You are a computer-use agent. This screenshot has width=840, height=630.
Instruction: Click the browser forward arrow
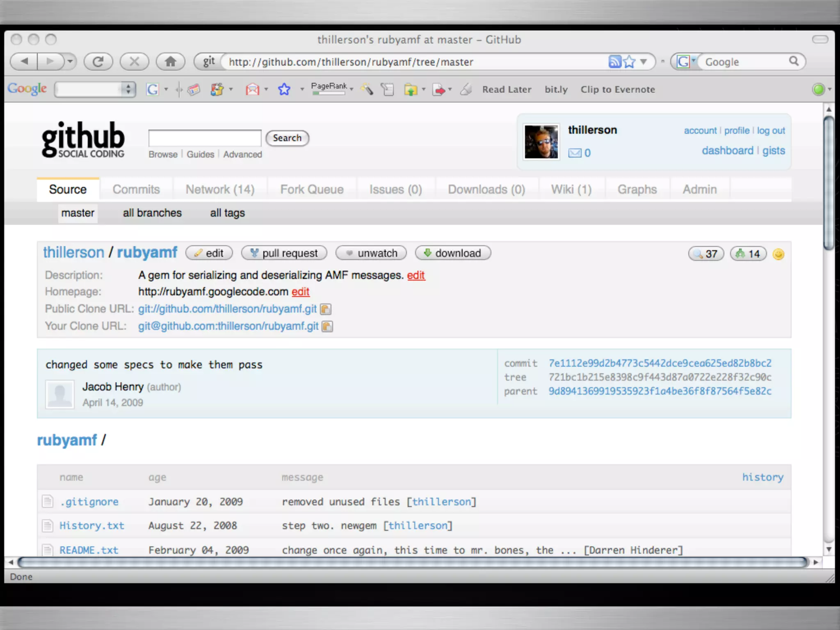click(x=50, y=62)
